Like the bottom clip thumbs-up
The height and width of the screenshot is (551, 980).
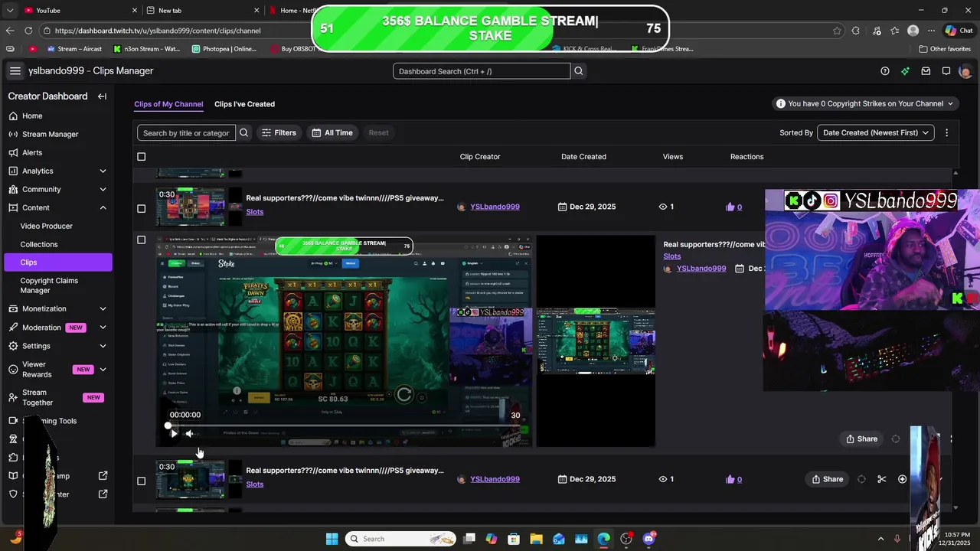point(730,479)
